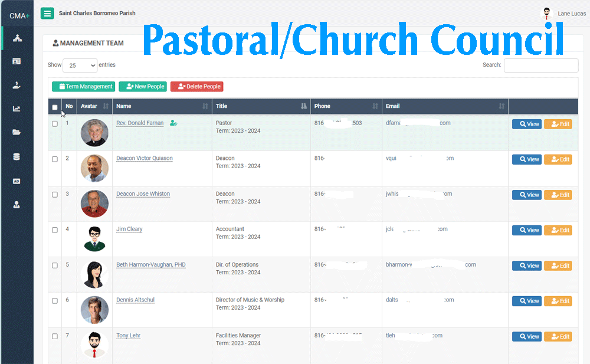Viewport: 590px width, 364px height.
Task: Open the folder sidebar icon
Action: [17, 133]
